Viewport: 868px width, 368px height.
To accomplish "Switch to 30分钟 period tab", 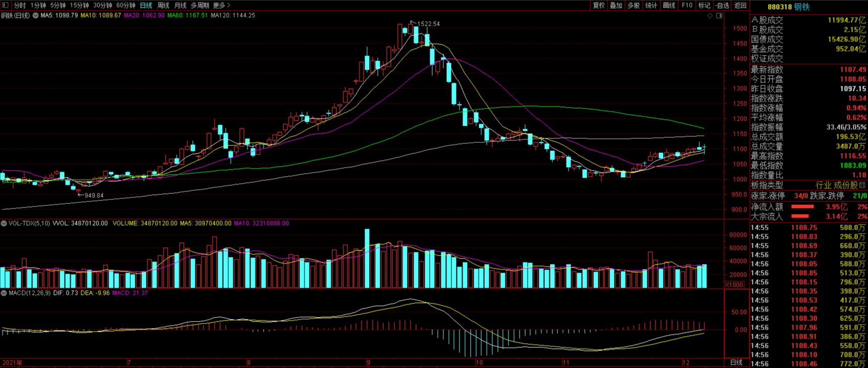I will [x=103, y=5].
